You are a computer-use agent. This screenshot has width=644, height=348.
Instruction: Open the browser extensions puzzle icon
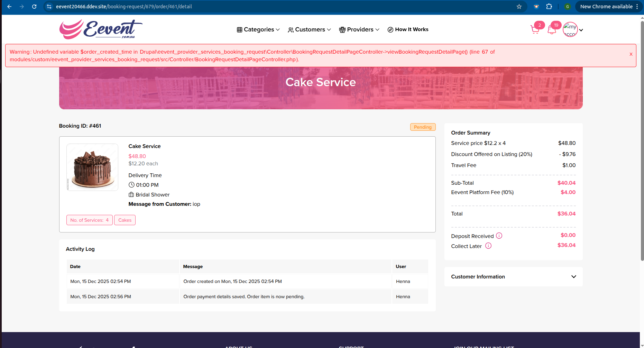pos(549,7)
